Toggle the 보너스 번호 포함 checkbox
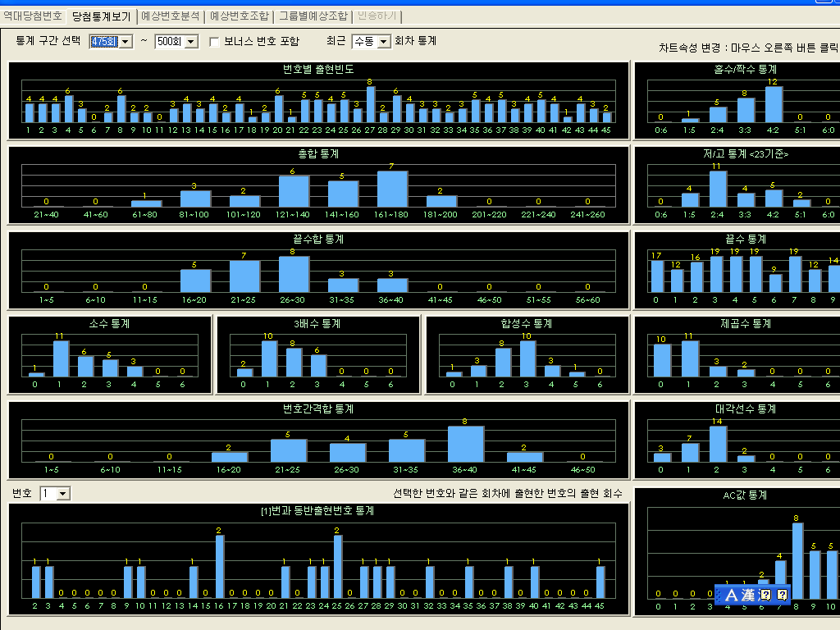840x630 pixels. pos(215,42)
